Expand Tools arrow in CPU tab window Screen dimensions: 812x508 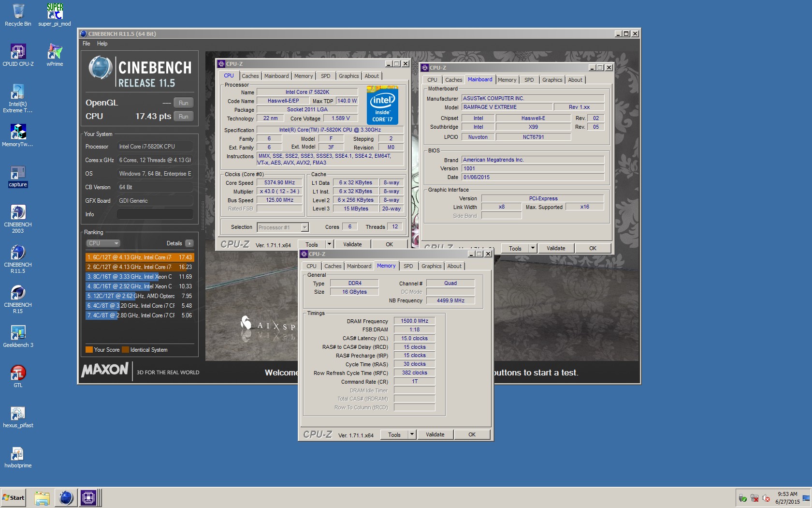[329, 244]
